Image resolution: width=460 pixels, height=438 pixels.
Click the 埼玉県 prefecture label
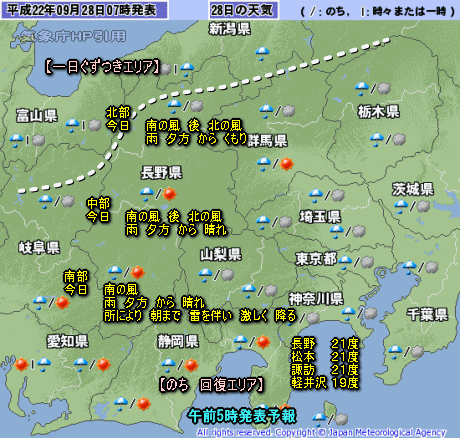tap(320, 217)
